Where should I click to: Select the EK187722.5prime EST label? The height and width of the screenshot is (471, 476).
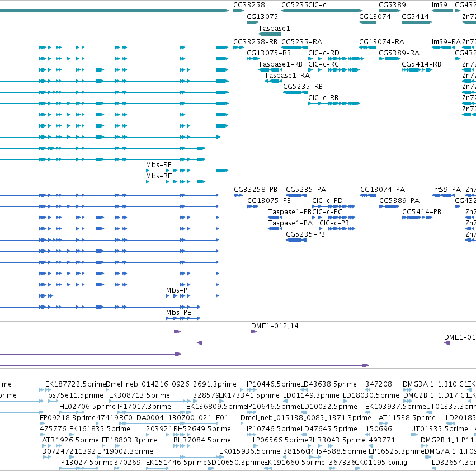(x=76, y=384)
